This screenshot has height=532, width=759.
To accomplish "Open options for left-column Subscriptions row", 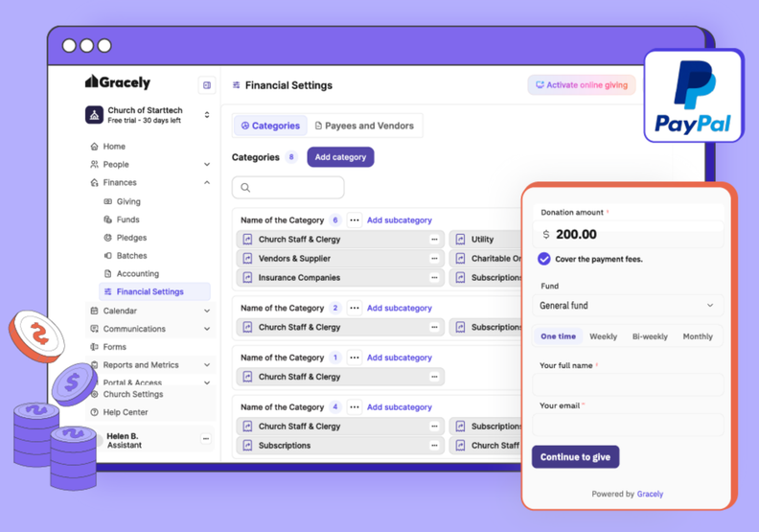I will pyautogui.click(x=434, y=446).
